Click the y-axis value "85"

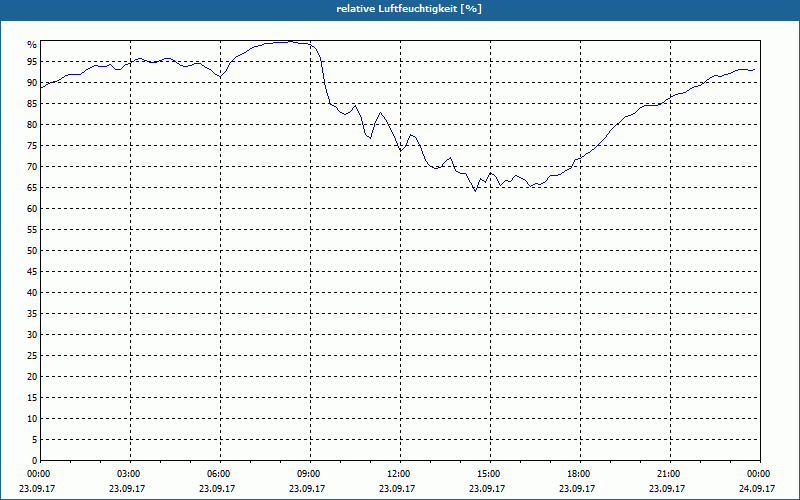[32, 104]
